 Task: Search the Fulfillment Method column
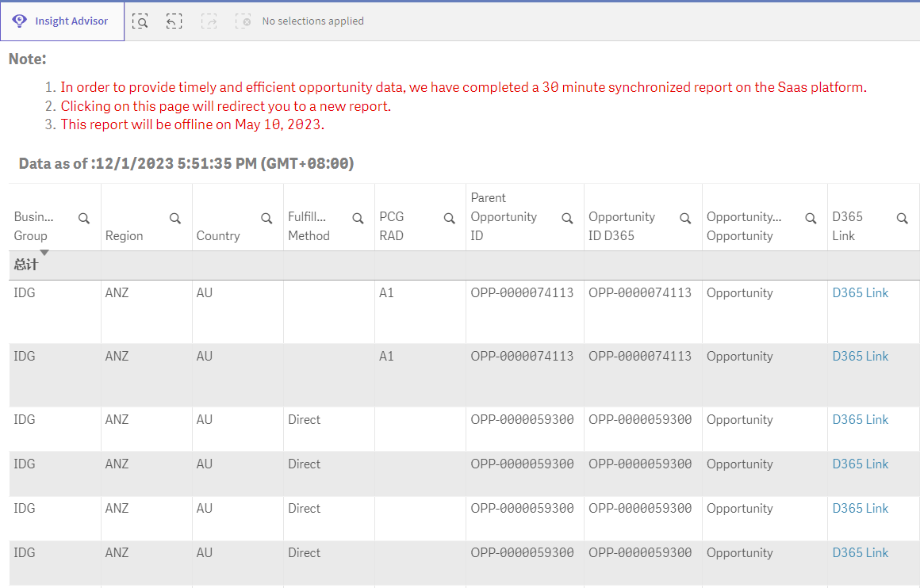pos(358,219)
